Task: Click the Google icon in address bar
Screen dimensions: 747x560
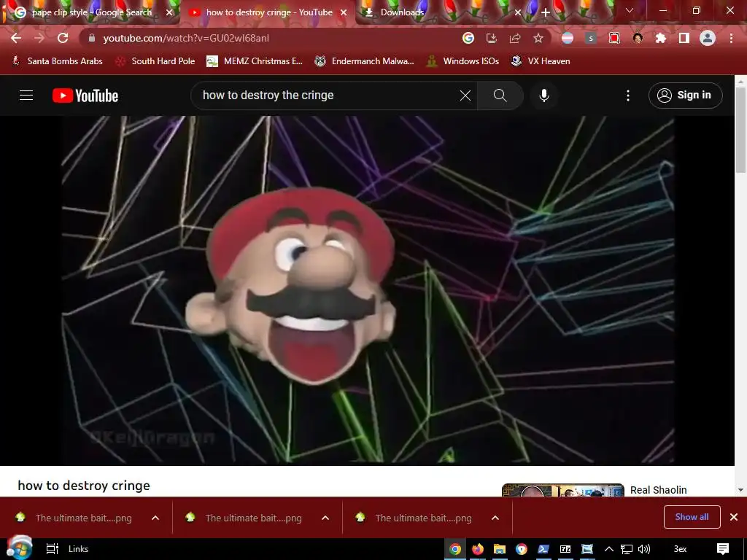Action: (468, 38)
